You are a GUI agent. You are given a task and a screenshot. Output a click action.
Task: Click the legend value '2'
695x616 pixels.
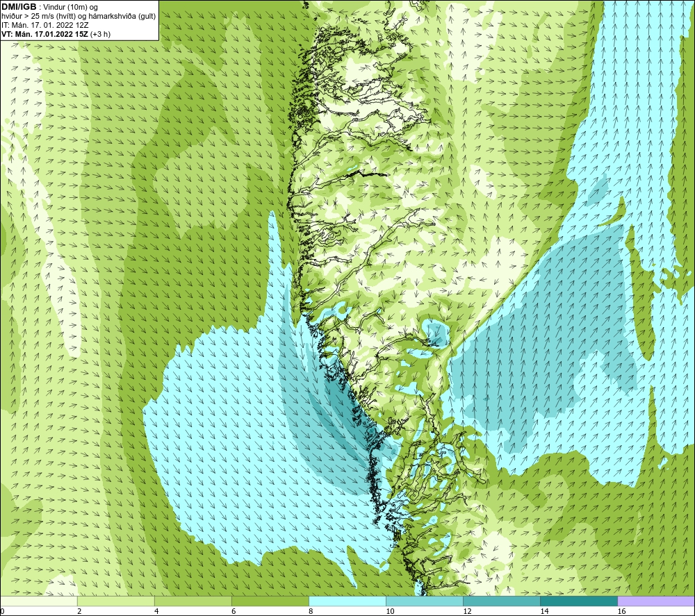[x=79, y=612]
